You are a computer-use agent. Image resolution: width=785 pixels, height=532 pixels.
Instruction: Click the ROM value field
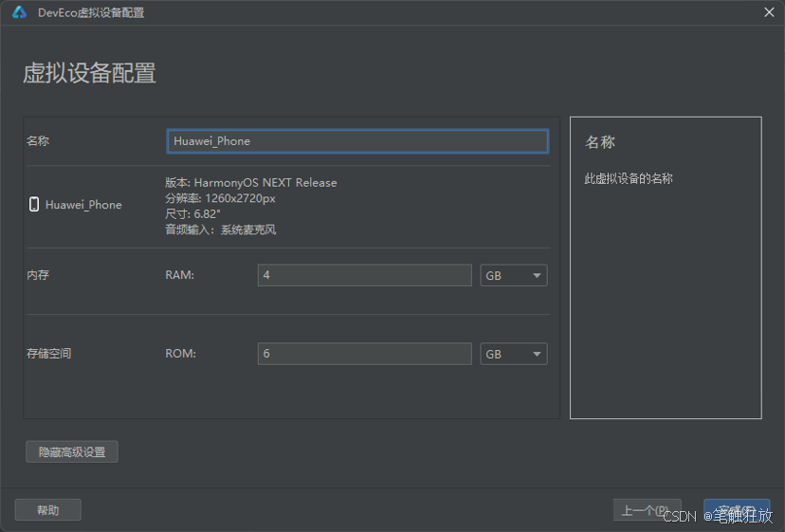pyautogui.click(x=364, y=354)
